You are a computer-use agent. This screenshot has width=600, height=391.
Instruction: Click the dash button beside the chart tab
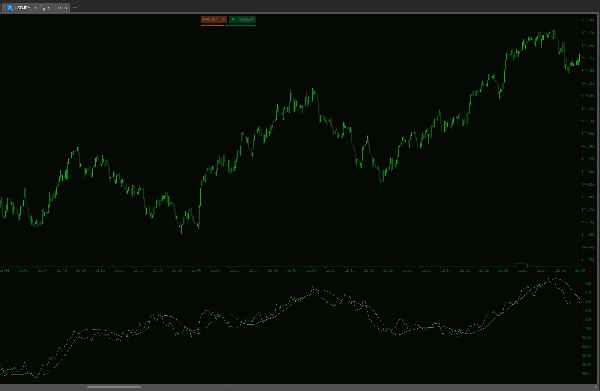[x=75, y=7]
